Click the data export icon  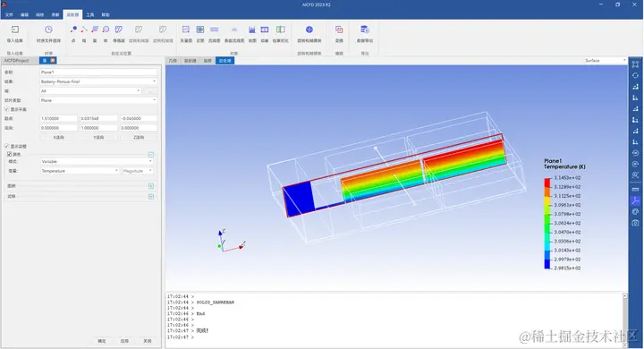tap(365, 30)
